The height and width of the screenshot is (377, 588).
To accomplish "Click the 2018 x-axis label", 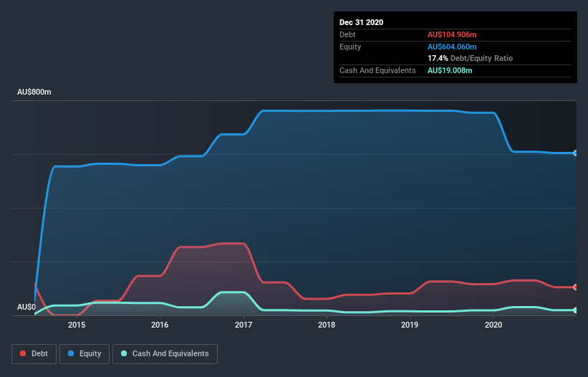I will [327, 325].
